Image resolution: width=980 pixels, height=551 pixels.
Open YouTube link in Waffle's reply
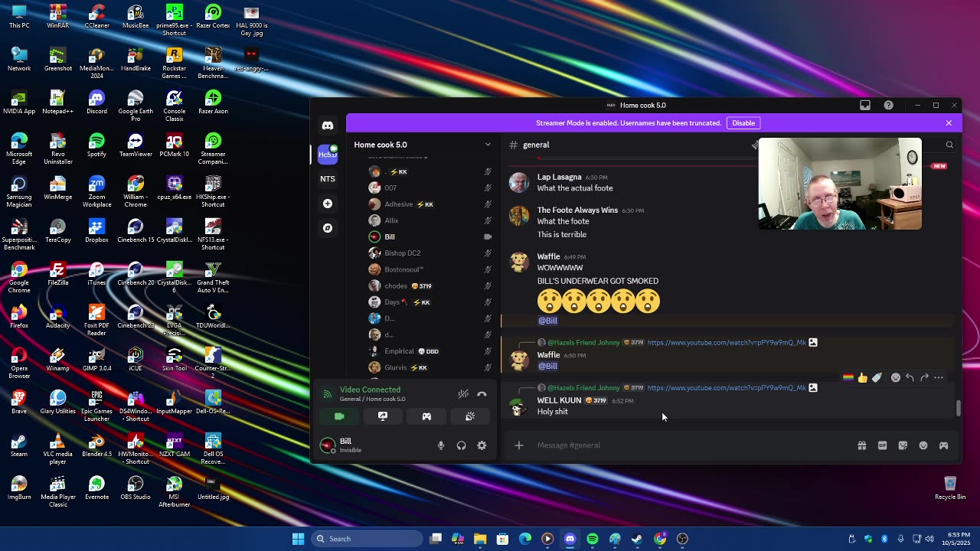pyautogui.click(x=727, y=343)
